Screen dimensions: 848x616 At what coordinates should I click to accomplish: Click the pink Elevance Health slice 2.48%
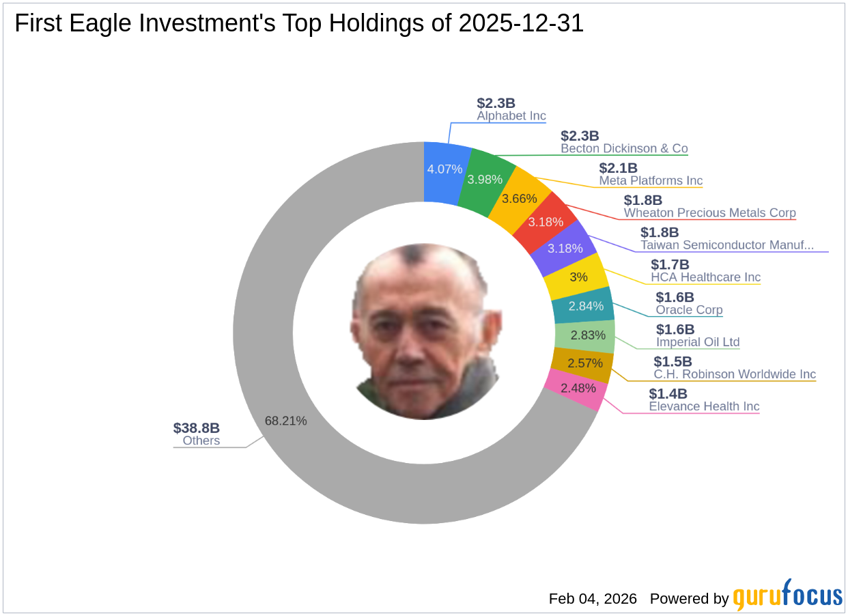[576, 391]
